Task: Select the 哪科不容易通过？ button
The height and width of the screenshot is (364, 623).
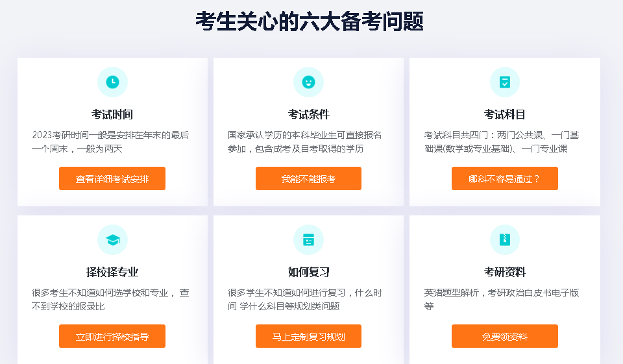Action: [505, 178]
